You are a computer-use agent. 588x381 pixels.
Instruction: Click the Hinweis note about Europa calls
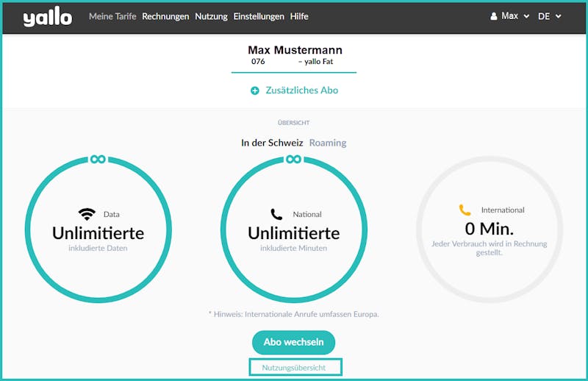[x=293, y=314]
